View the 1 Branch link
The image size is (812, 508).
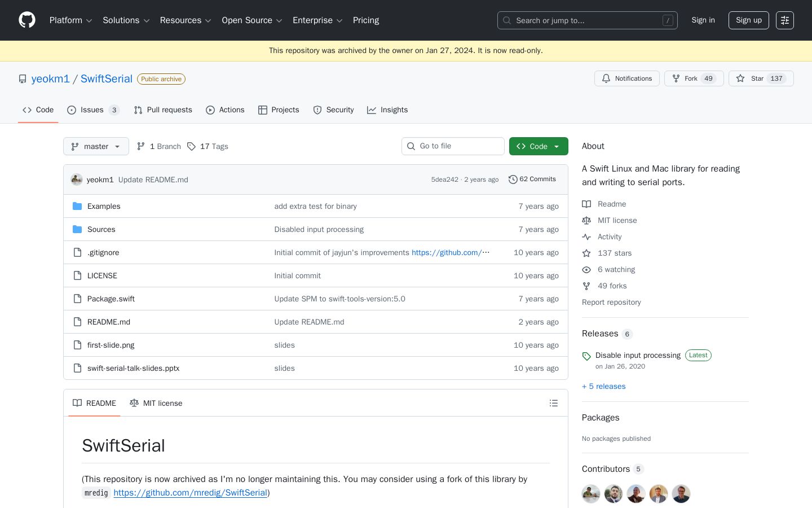point(159,146)
